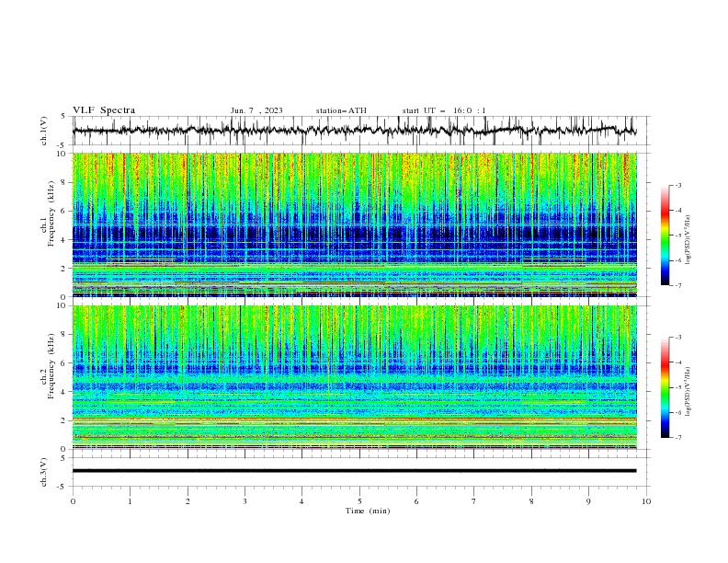The image size is (728, 563).
Task: Click the "VLF Spectra" plot title
Action: 104,110
